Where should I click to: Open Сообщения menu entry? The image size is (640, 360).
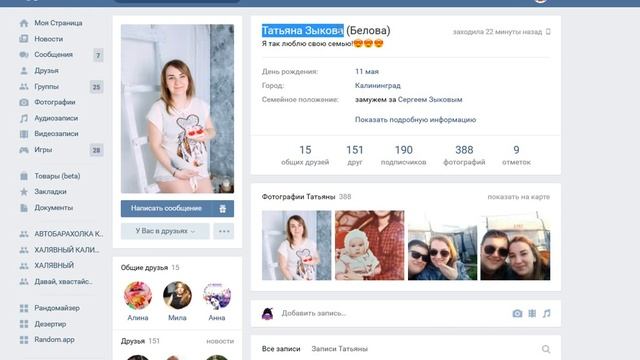tap(53, 55)
